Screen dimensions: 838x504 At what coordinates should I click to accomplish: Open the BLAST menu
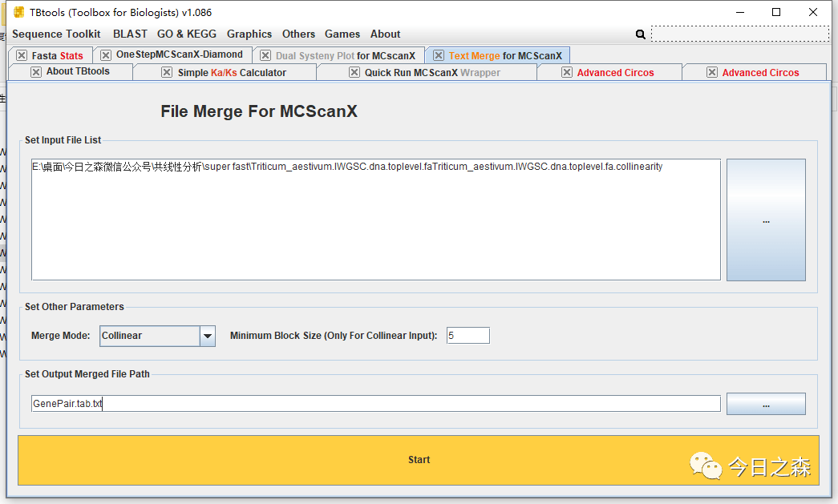coord(130,34)
